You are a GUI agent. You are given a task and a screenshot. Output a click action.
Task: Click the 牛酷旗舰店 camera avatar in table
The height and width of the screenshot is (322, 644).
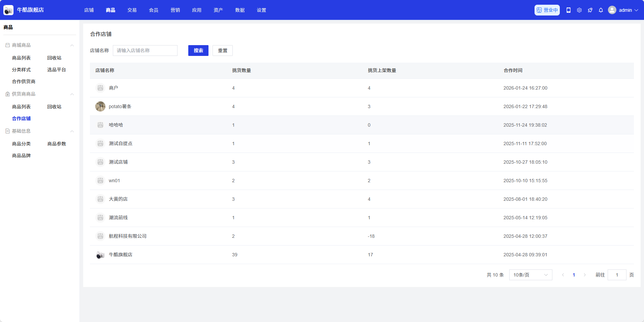tap(100, 255)
